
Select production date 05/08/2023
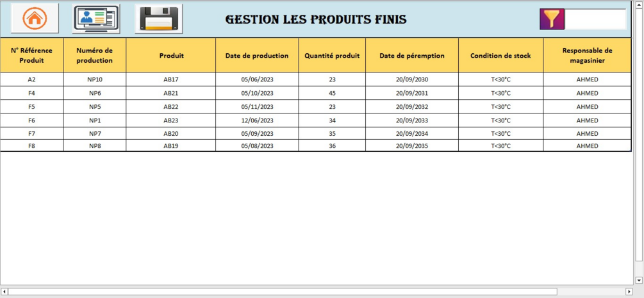[x=257, y=146]
